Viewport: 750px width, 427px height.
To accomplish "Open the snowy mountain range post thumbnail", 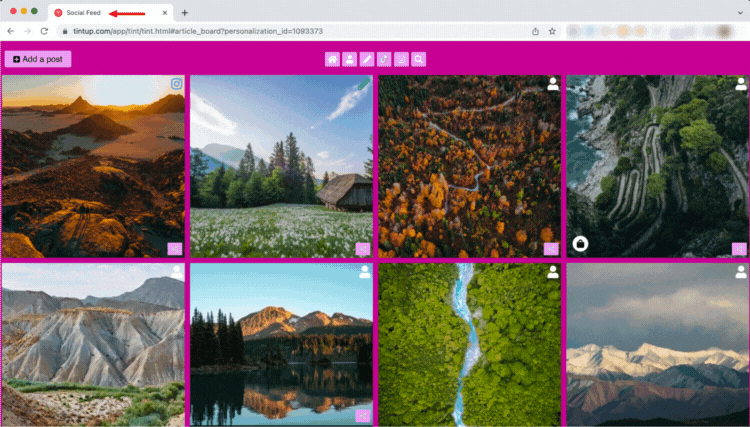I will (x=657, y=345).
